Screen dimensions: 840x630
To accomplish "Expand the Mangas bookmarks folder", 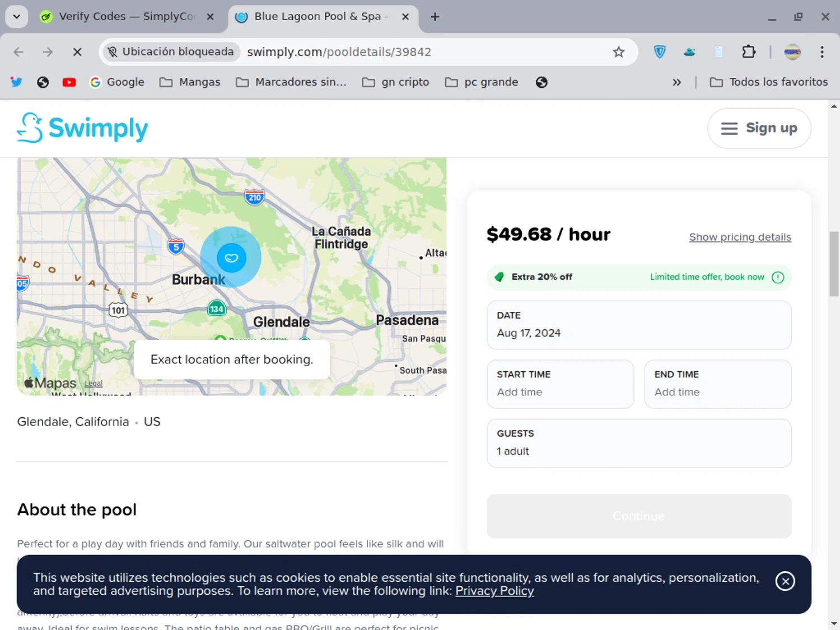I will 190,82.
